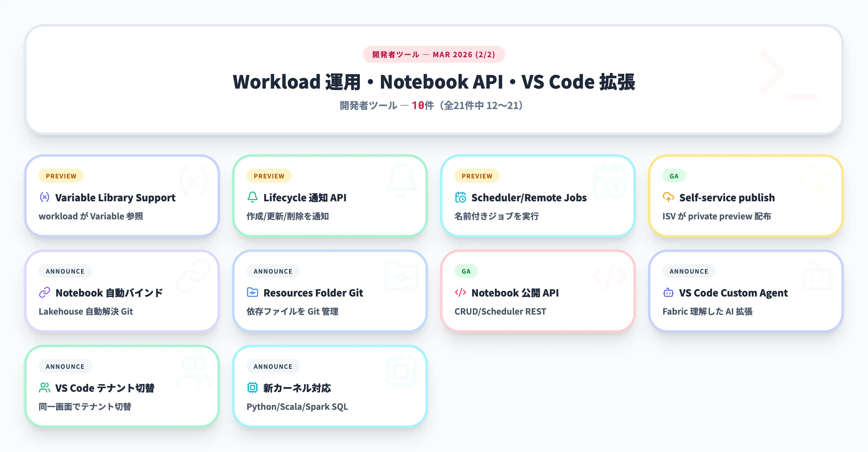Screen dimensions: 868x452
Task: Click the Scheduler/Remote Jobs calendar-clock icon
Action: tap(460, 197)
